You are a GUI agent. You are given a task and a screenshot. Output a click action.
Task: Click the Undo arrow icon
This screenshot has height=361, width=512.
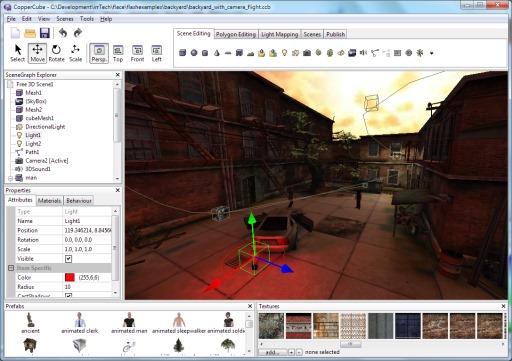point(63,33)
